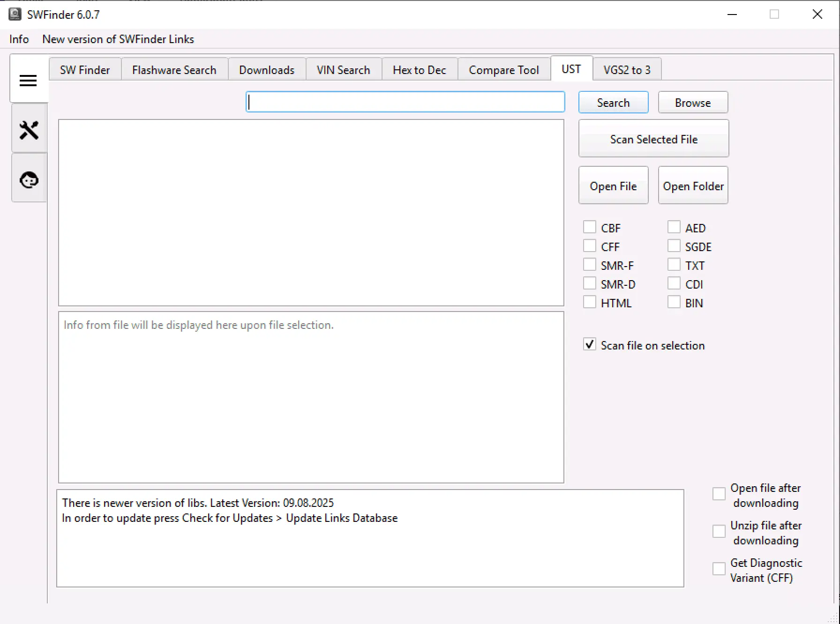
Task: Open the Flashware Search tab
Action: [x=174, y=70]
